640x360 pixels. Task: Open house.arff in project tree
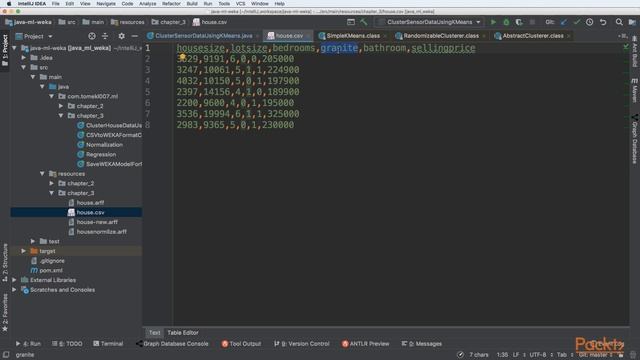pos(90,203)
